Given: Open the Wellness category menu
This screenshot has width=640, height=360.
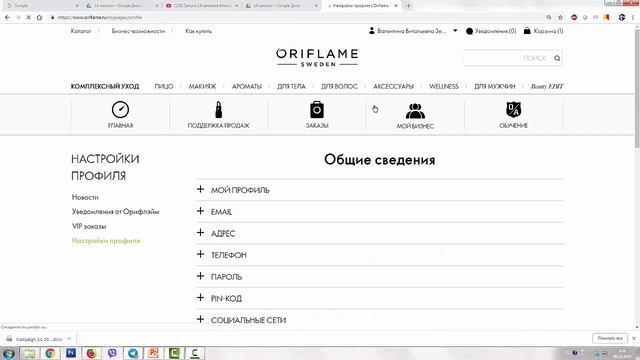Looking at the screenshot, I should click(x=444, y=87).
